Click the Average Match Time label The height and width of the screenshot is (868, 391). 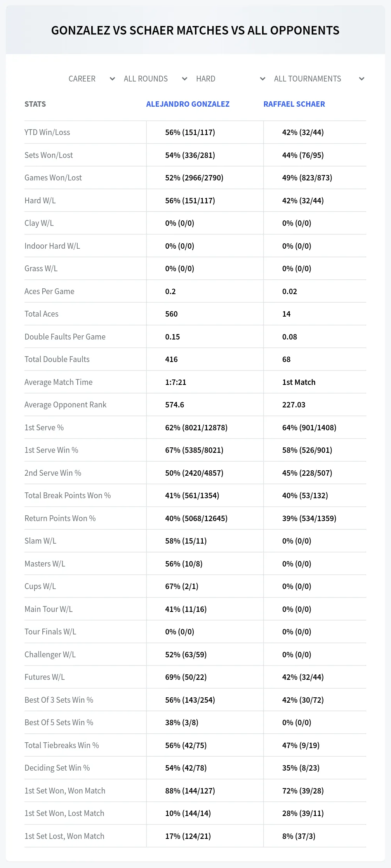point(59,382)
